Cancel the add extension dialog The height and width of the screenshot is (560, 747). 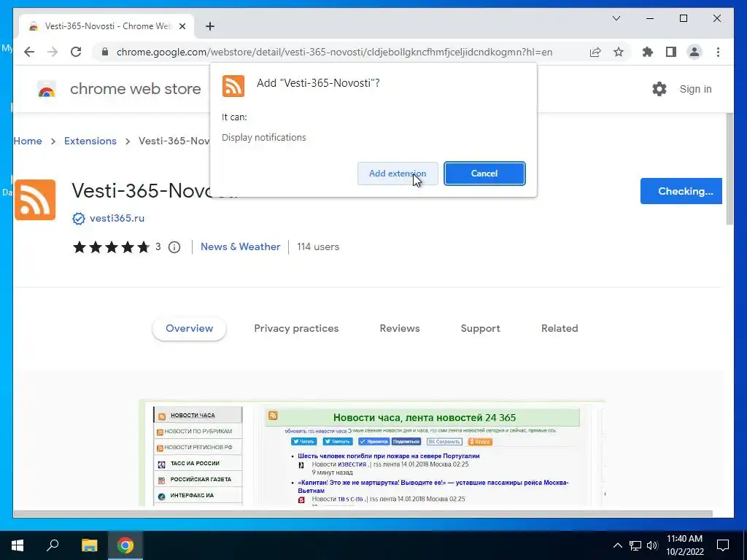point(484,174)
